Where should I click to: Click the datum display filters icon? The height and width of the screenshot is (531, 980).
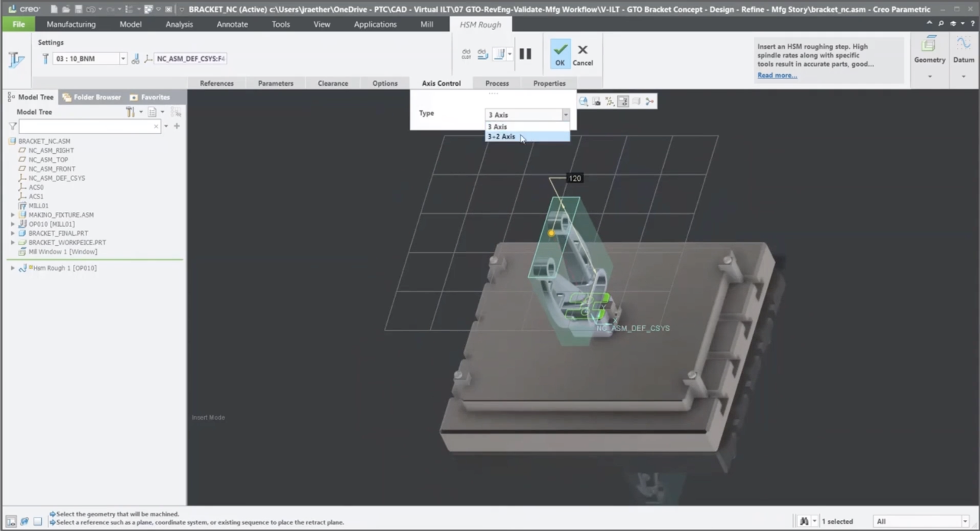pyautogui.click(x=610, y=101)
